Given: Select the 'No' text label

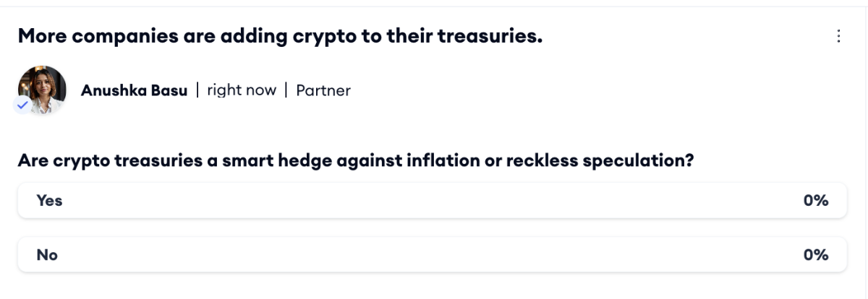Looking at the screenshot, I should tap(47, 255).
